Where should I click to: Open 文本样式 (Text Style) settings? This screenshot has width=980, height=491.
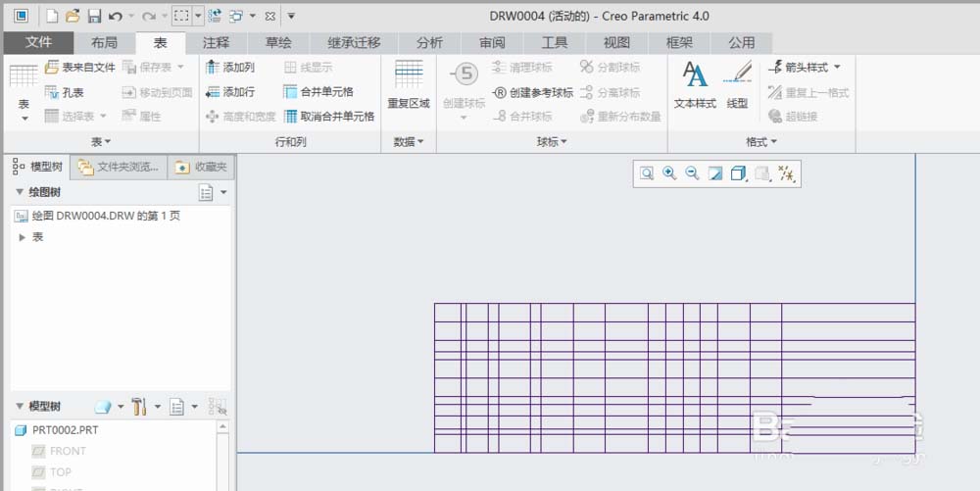[x=695, y=85]
